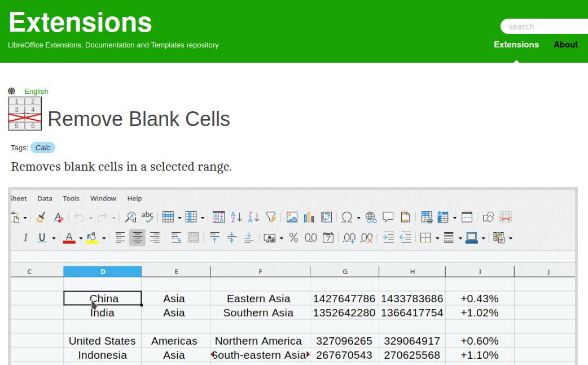Insert a comment in the cell
Image resolution: width=588 pixels, height=365 pixels.
388,217
